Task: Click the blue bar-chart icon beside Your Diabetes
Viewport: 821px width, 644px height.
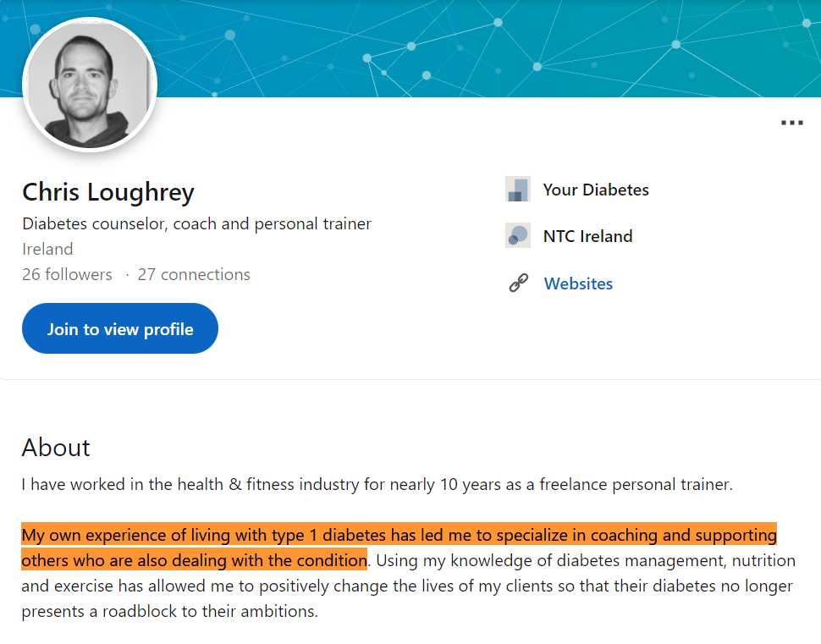Action: tap(517, 189)
